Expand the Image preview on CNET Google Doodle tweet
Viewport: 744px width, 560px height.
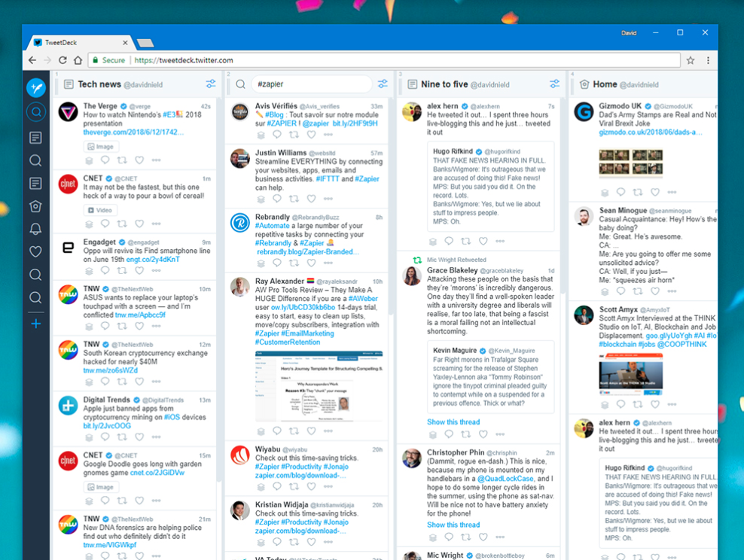click(x=101, y=487)
